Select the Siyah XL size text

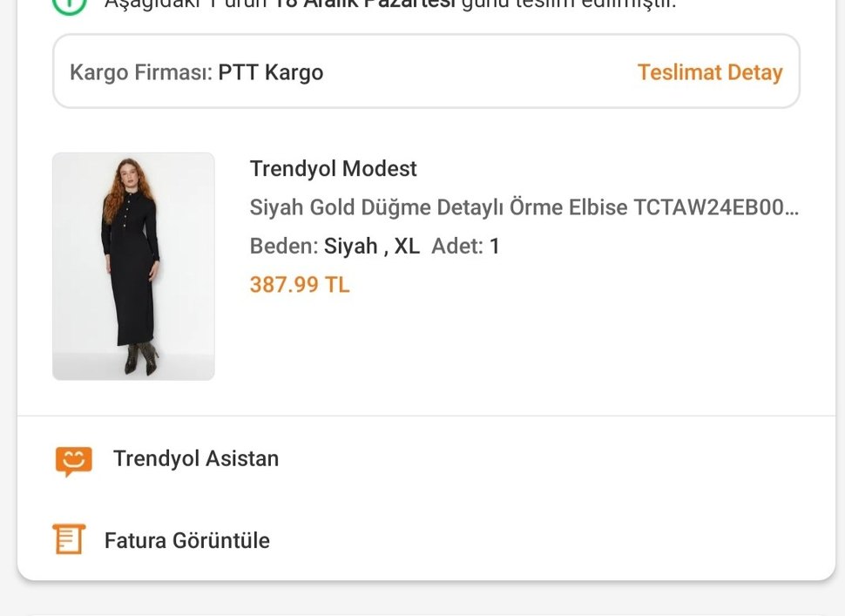[369, 246]
